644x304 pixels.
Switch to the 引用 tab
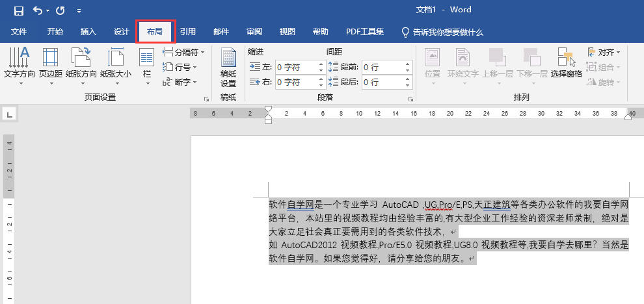coord(188,32)
